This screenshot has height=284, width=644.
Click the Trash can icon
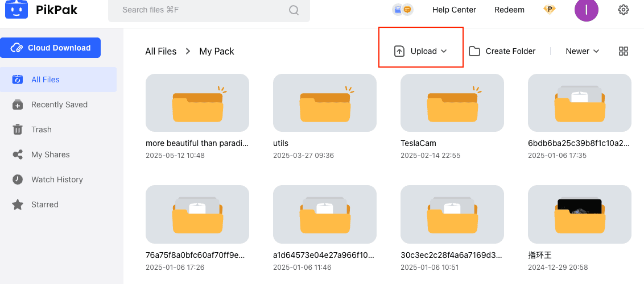[18, 130]
